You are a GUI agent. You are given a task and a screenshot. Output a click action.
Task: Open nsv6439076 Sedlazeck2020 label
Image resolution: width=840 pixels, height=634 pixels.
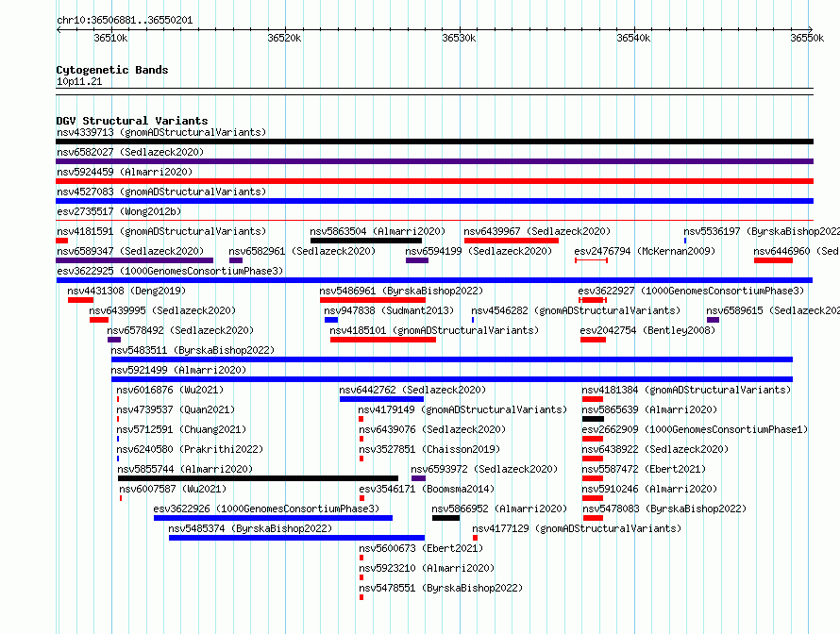[x=432, y=429]
